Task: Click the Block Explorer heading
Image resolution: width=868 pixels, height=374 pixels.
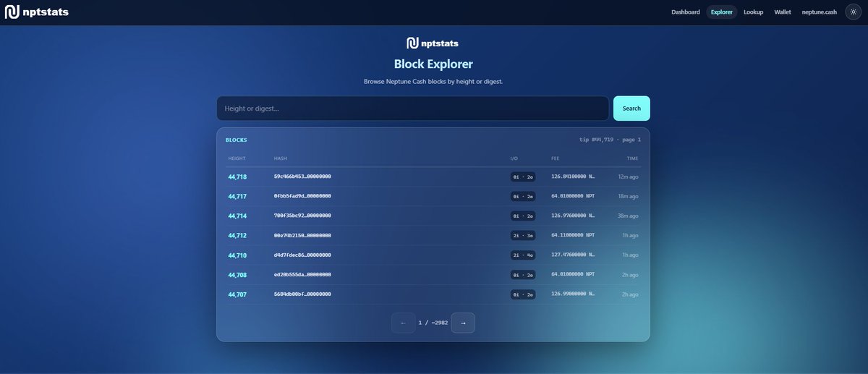Action: 433,64
